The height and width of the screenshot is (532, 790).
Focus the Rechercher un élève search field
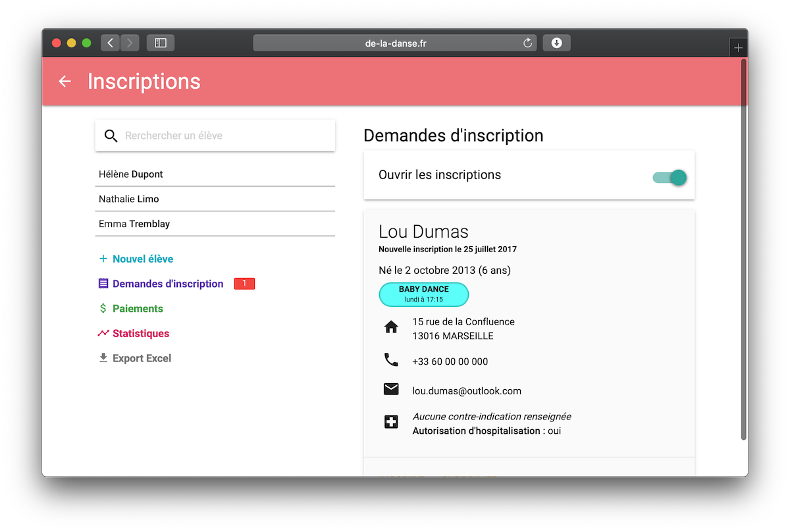[224, 136]
